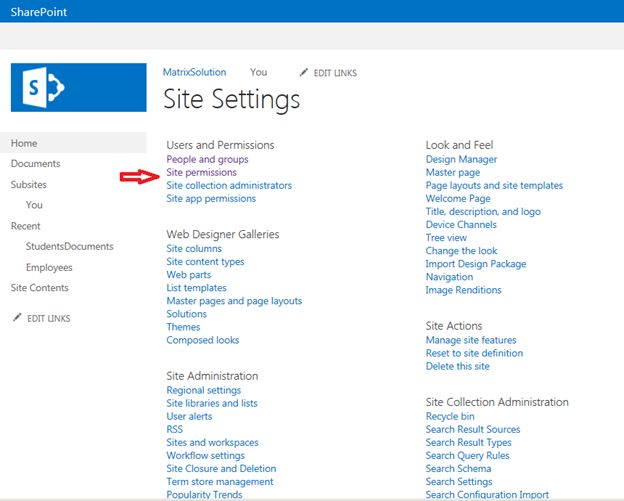
Task: Select EDIT LINKS text in left navigation
Action: coord(49,318)
